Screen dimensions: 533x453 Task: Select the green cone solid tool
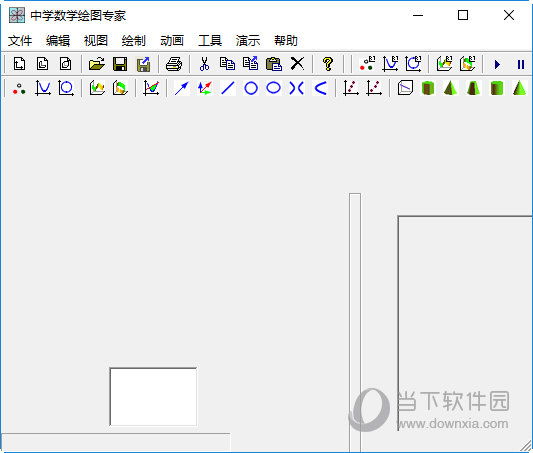519,88
